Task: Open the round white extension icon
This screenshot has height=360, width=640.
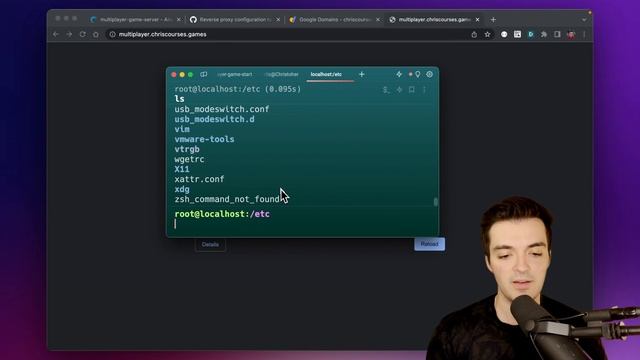Action: point(504,35)
